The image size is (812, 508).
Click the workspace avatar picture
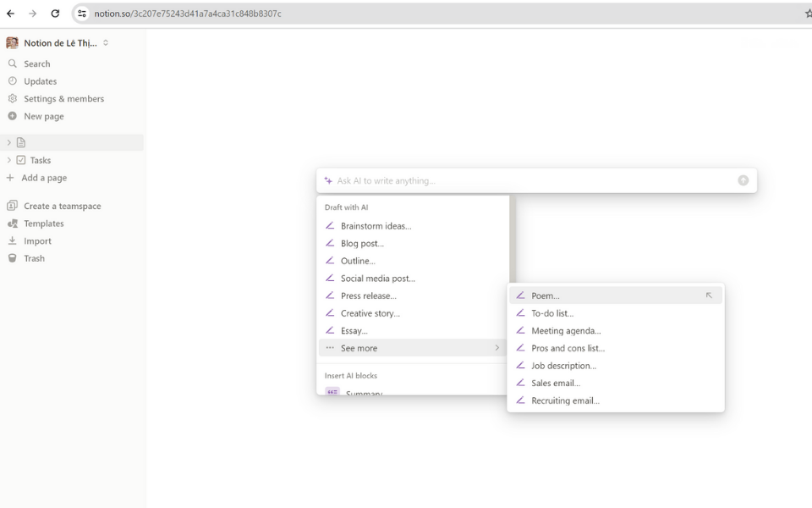coord(12,43)
